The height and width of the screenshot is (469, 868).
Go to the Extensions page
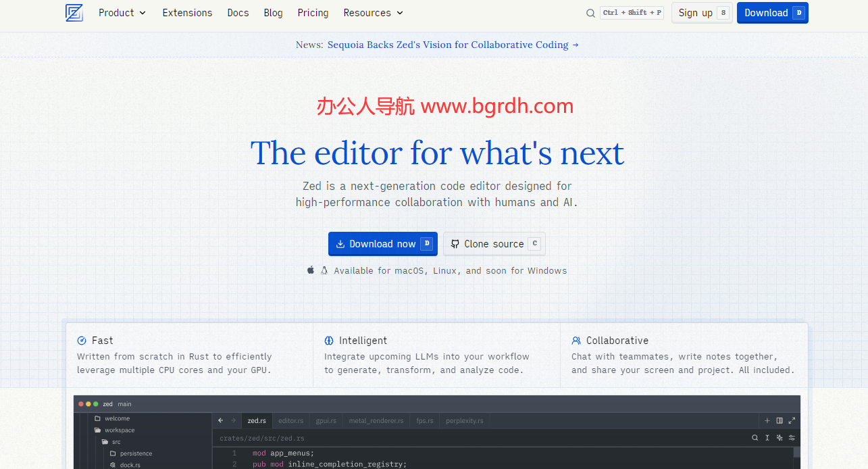point(187,13)
